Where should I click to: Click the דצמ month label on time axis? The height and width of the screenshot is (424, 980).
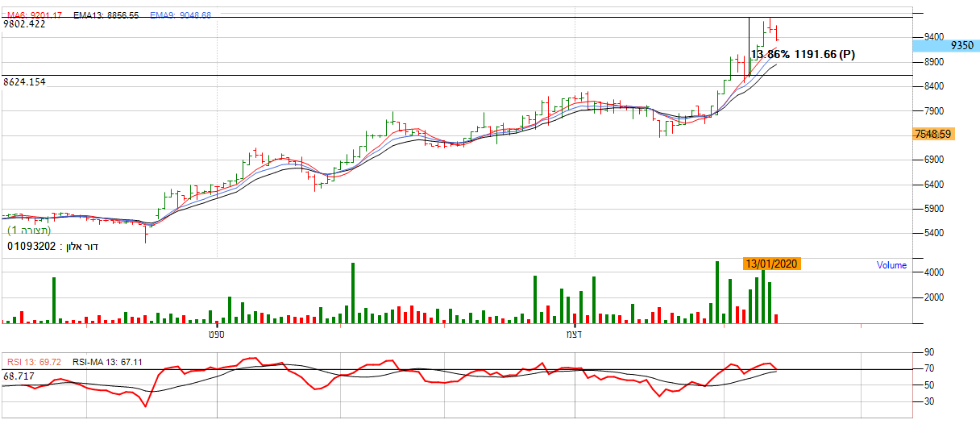574,333
